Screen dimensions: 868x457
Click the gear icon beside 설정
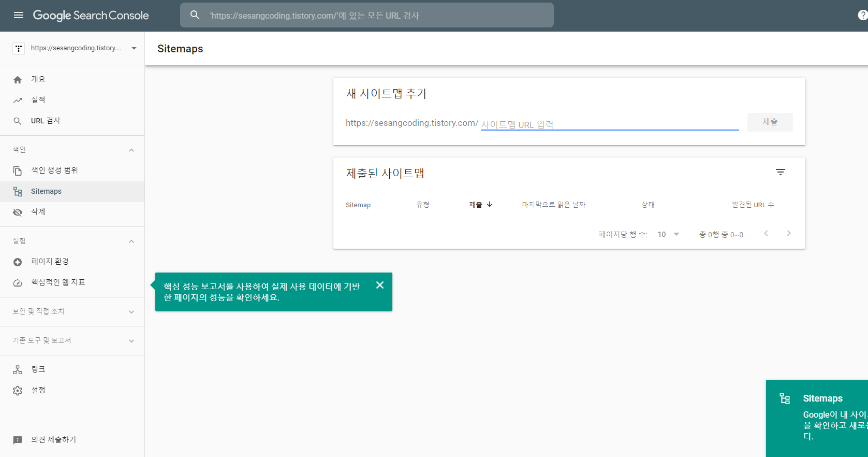click(18, 390)
